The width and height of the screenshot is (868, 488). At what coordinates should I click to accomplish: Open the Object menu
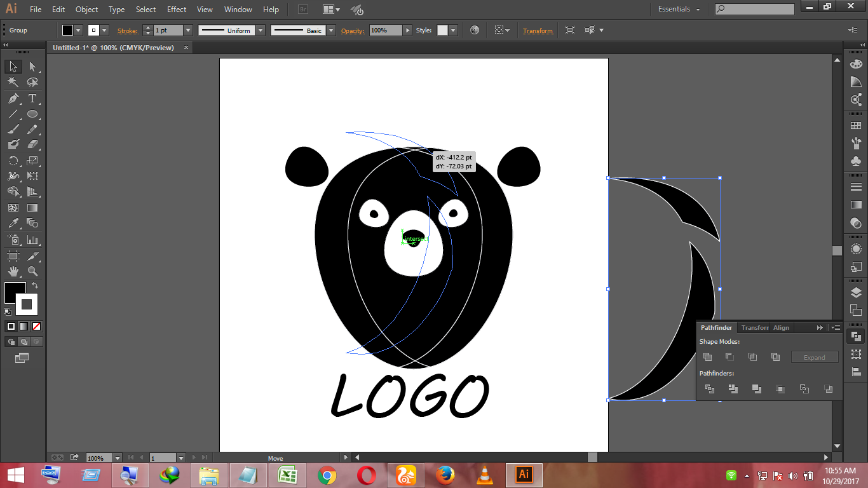(x=86, y=10)
